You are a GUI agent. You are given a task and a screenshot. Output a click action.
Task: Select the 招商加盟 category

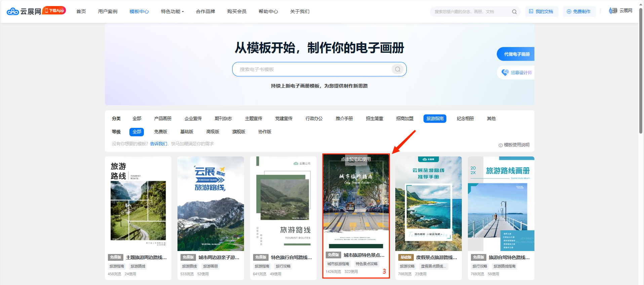click(405, 118)
